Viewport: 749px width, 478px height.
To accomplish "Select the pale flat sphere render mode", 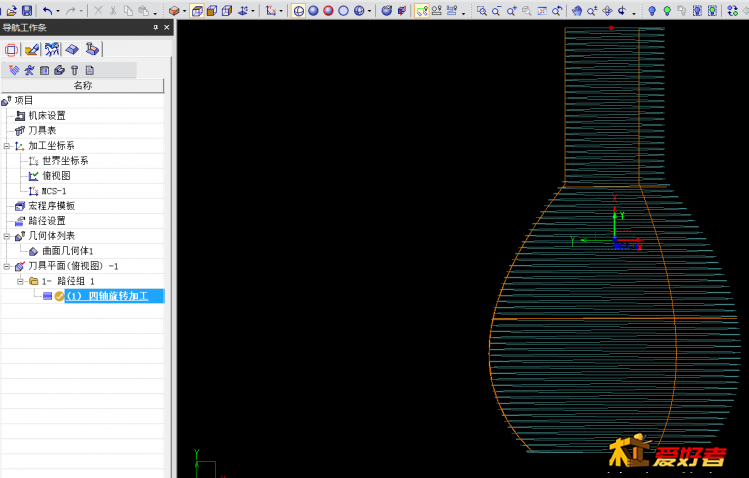I will 343,11.
